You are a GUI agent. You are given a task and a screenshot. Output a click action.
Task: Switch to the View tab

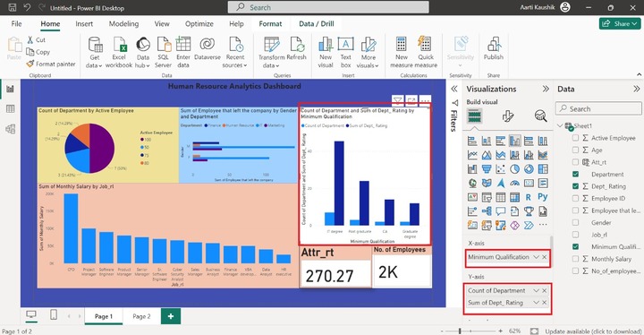tap(162, 24)
